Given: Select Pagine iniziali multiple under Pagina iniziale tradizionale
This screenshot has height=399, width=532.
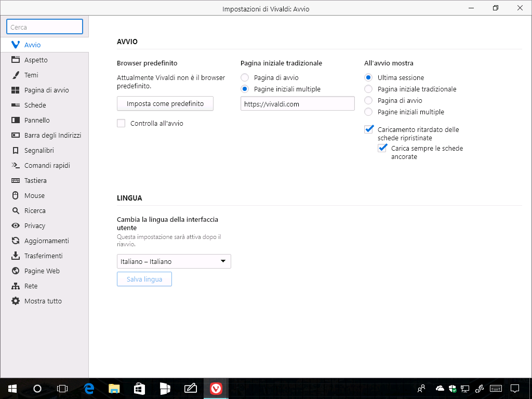Looking at the screenshot, I should (245, 89).
